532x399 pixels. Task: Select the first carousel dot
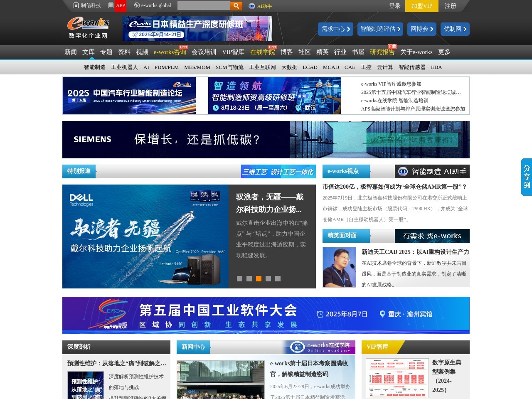[239, 279]
